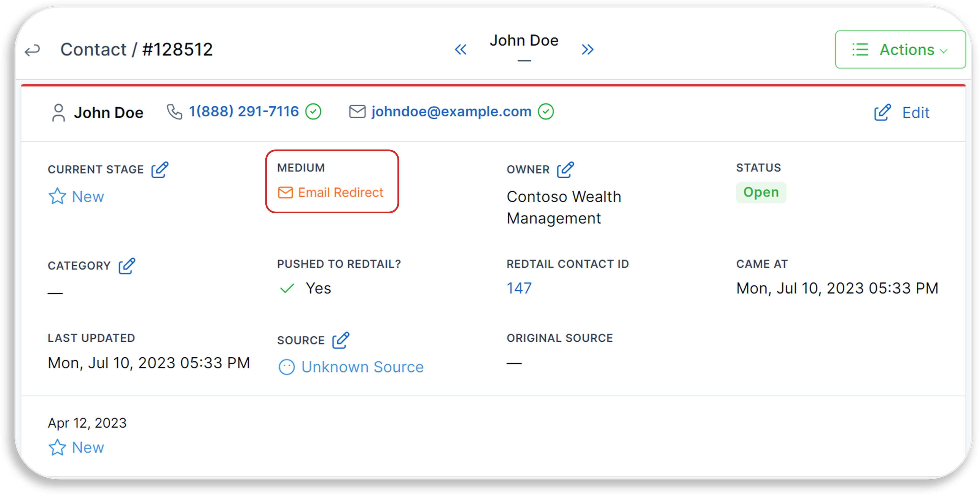Edit Category using pencil icon
Viewport: 980px width, 495px height.
click(127, 266)
